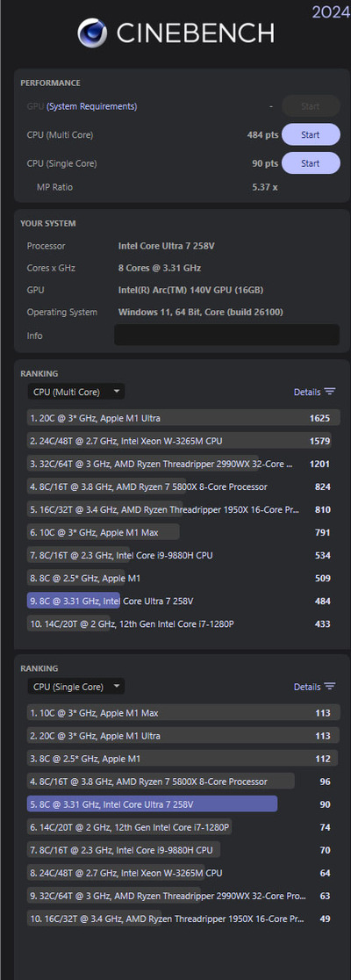Click the Cinebench sphere logo icon
The width and height of the screenshot is (351, 980).
(92, 32)
